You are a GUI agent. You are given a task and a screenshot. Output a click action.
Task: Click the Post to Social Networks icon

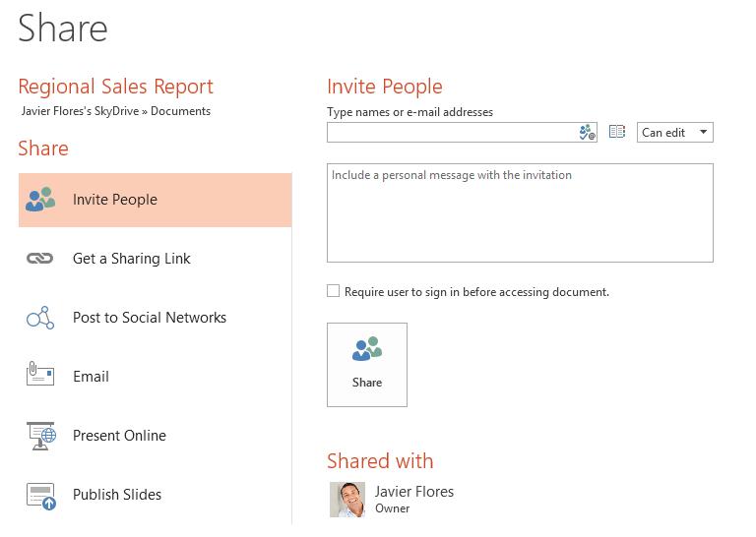point(39,318)
